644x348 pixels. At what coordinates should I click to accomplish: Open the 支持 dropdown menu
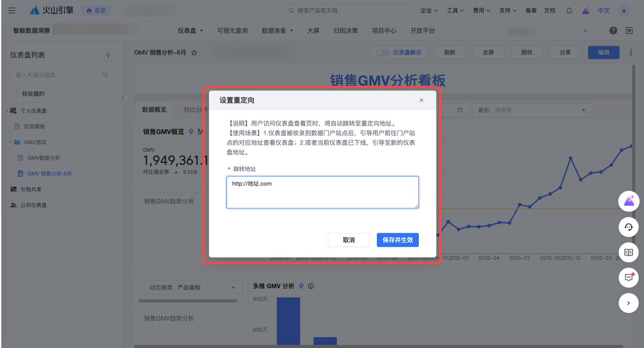point(508,10)
